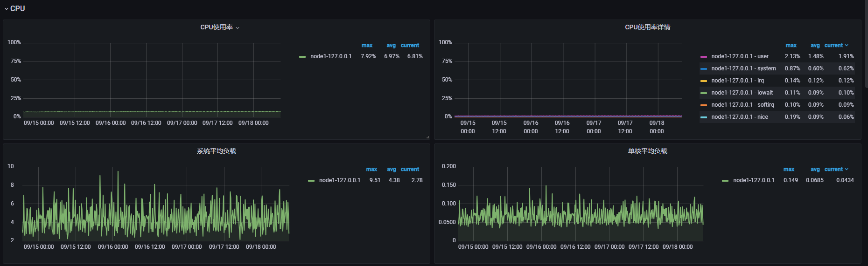Click the green series marker in 单核平均负载 legend
The height and width of the screenshot is (266, 868).
725,181
